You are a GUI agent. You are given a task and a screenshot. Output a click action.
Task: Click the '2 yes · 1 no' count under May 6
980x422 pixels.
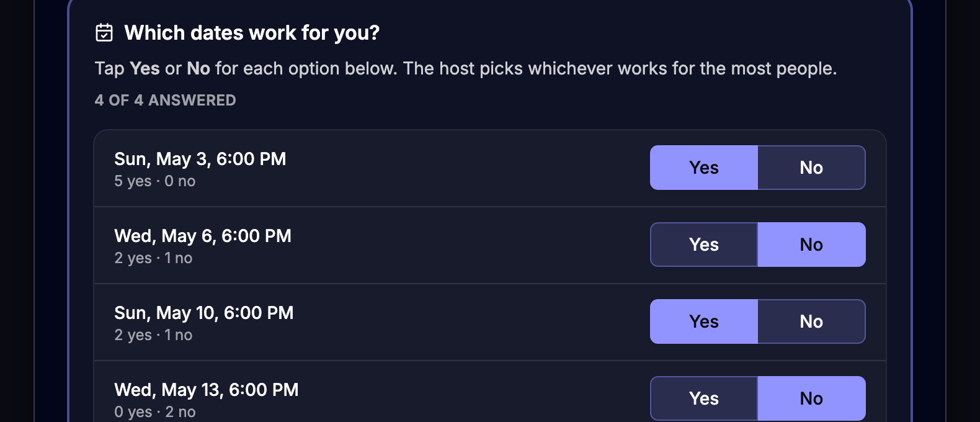pos(153,258)
